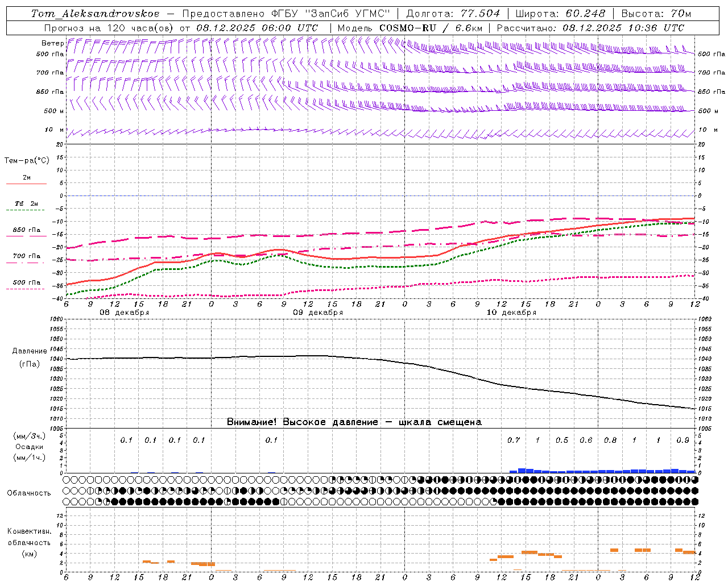
Task: Click the longitude value Долгота: 77.504
Action: [453, 14]
